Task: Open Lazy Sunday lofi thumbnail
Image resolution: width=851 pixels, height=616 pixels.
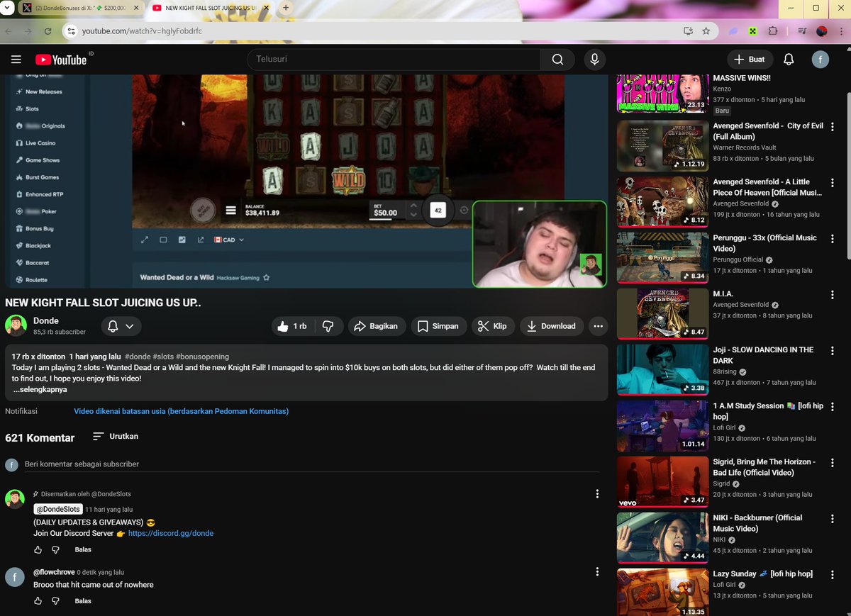Action: coord(662,592)
